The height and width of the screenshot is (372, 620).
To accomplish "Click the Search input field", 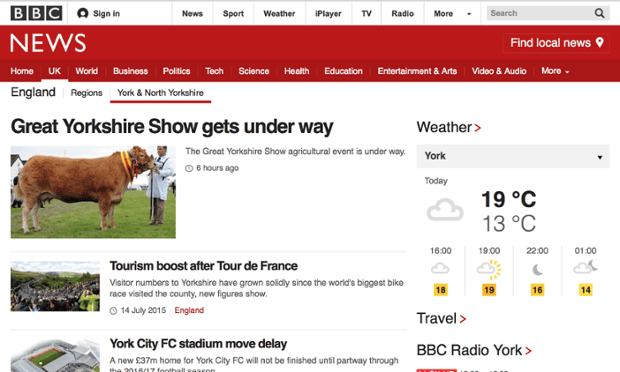I will point(539,13).
